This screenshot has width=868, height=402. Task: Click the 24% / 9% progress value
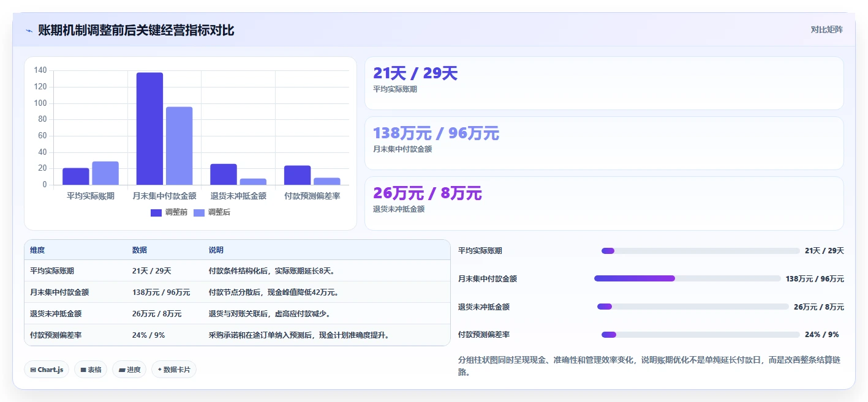[x=821, y=335]
